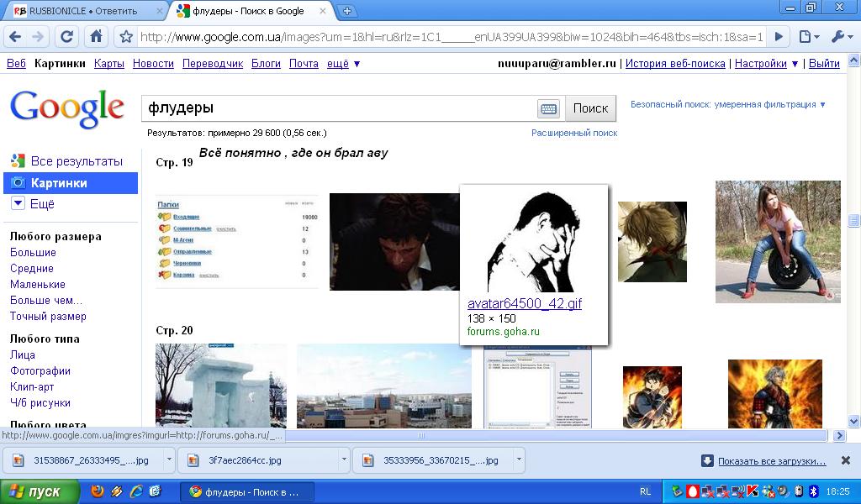Click the Go arrow beside address bar
Screen dimensions: 861x504
[779, 37]
